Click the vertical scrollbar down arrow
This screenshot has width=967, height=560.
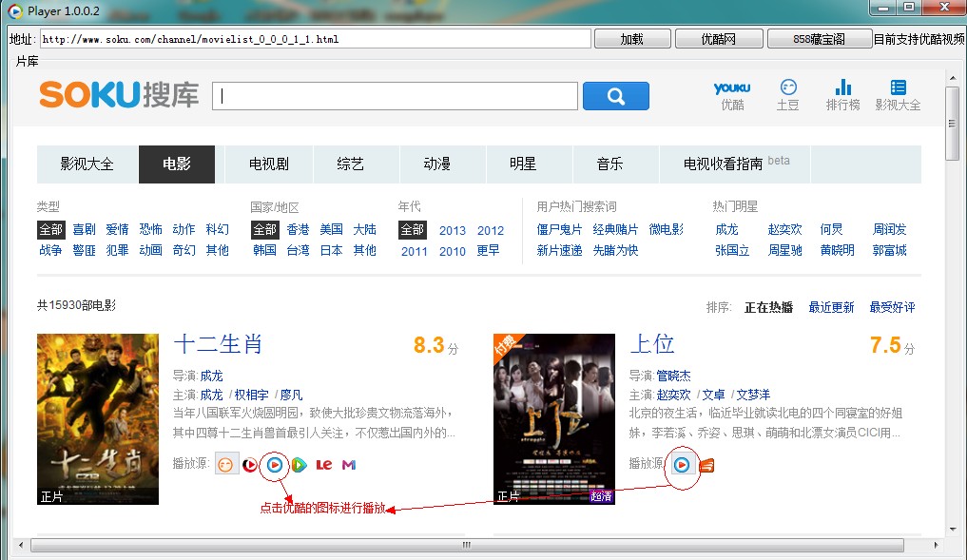(x=954, y=529)
